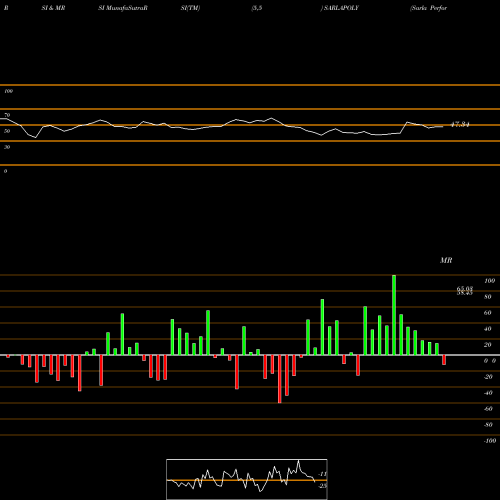Image resolution: width=500 pixels, height=500 pixels.
Task: Click the MR panel title label
Action: point(446,260)
